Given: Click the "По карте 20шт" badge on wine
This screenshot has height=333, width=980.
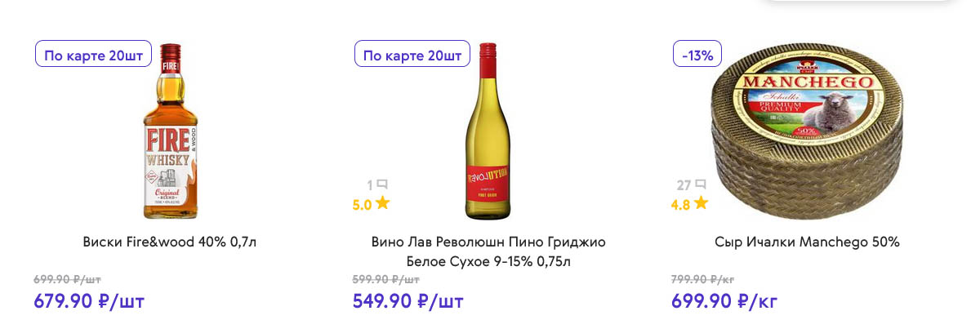Looking at the screenshot, I should (x=412, y=55).
